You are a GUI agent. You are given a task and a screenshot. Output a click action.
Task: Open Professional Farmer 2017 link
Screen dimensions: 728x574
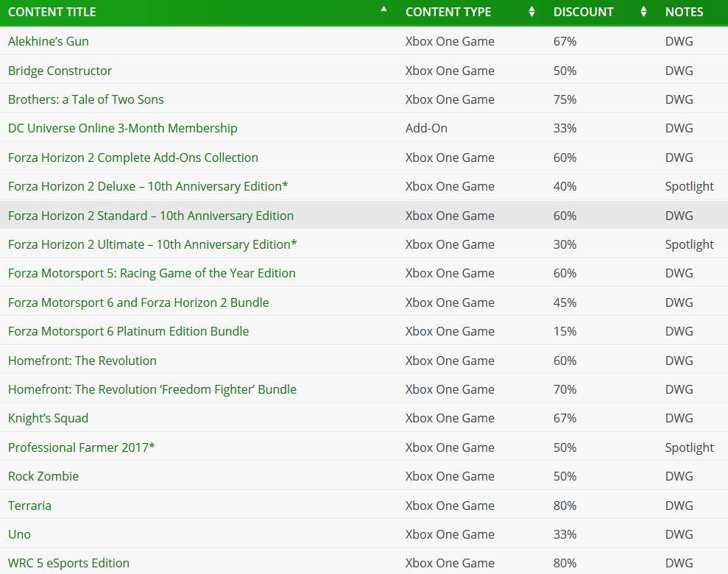[x=81, y=447]
